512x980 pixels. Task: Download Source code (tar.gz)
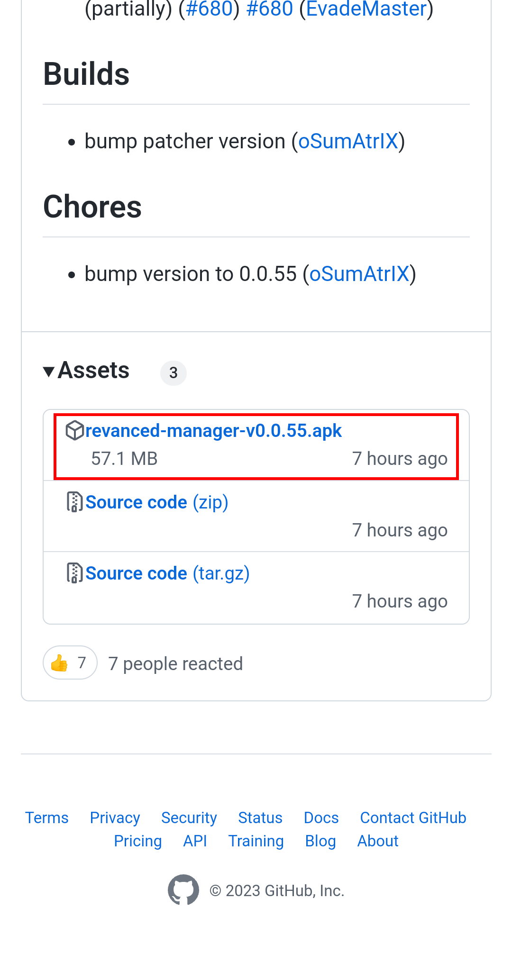click(x=167, y=573)
